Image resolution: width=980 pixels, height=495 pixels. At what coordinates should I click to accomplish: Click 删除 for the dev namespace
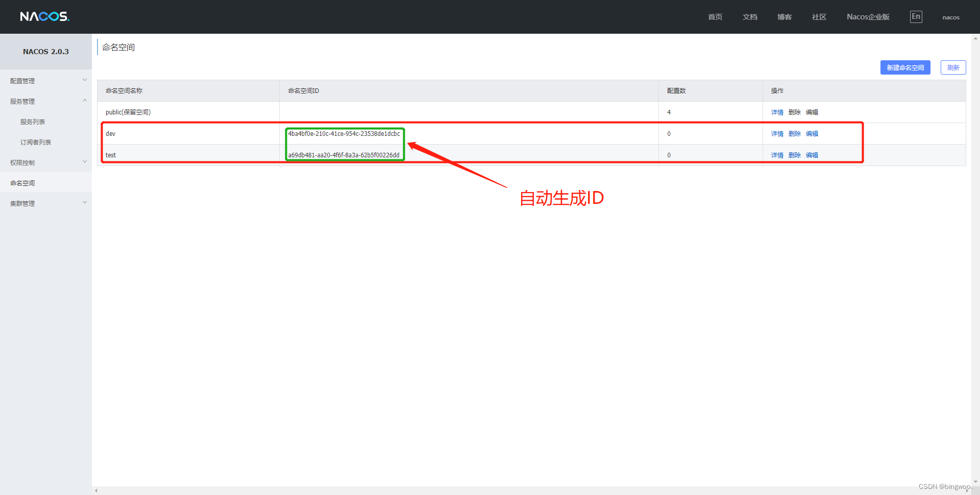pos(795,134)
